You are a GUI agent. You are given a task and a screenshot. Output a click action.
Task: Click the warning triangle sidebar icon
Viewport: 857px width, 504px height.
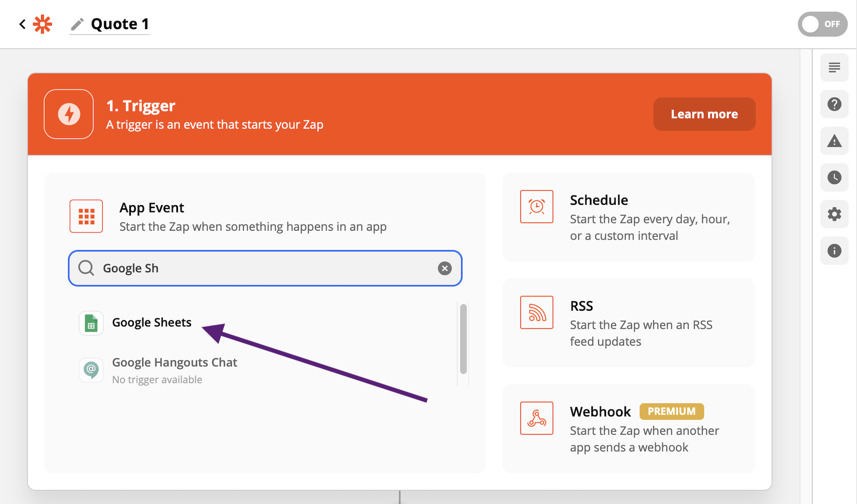pyautogui.click(x=834, y=141)
